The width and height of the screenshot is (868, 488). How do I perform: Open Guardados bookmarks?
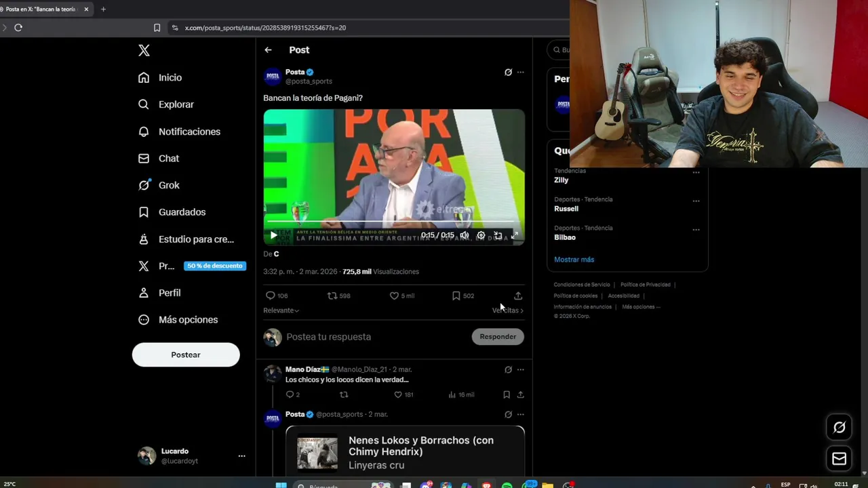tap(172, 212)
